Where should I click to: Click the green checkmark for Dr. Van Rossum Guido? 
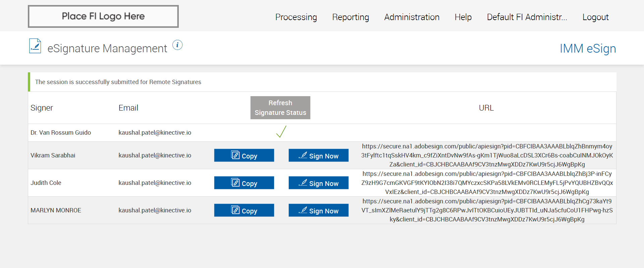click(281, 132)
